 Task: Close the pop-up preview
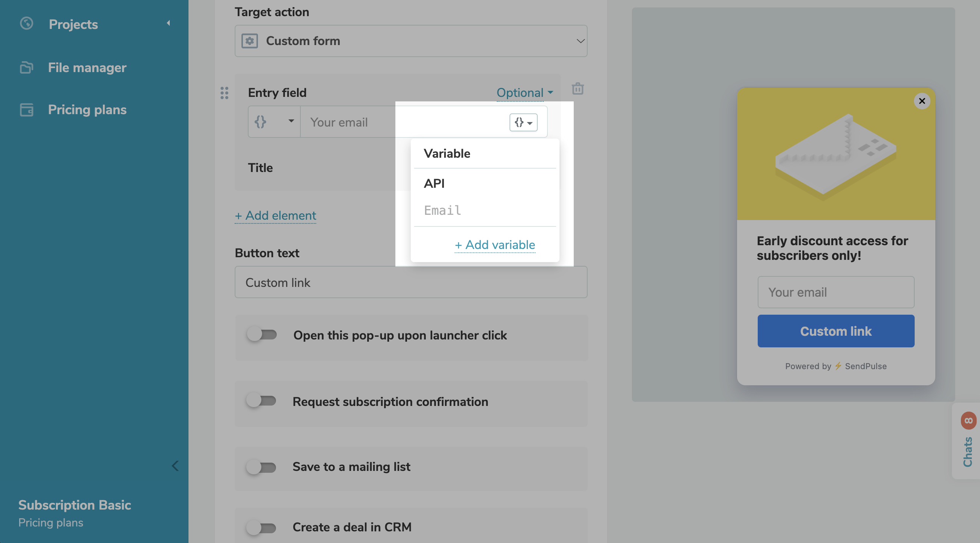pyautogui.click(x=922, y=101)
